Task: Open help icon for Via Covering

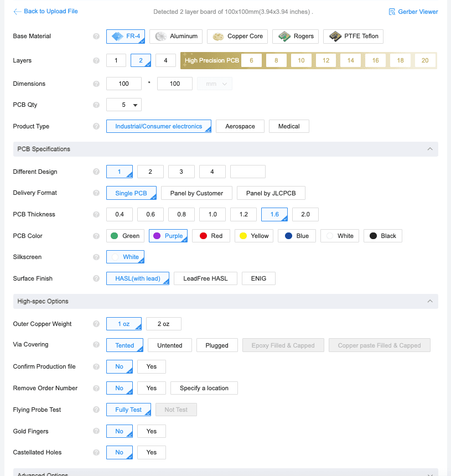Action: click(96, 345)
